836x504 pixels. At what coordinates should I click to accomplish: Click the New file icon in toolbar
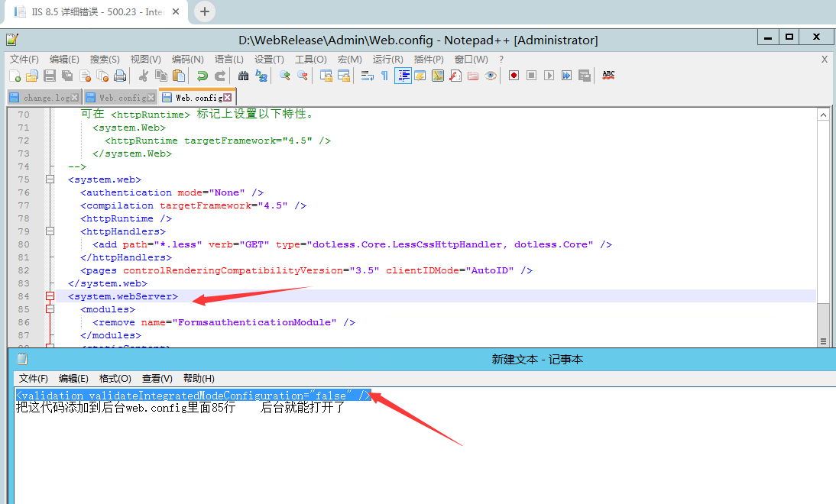(15, 76)
